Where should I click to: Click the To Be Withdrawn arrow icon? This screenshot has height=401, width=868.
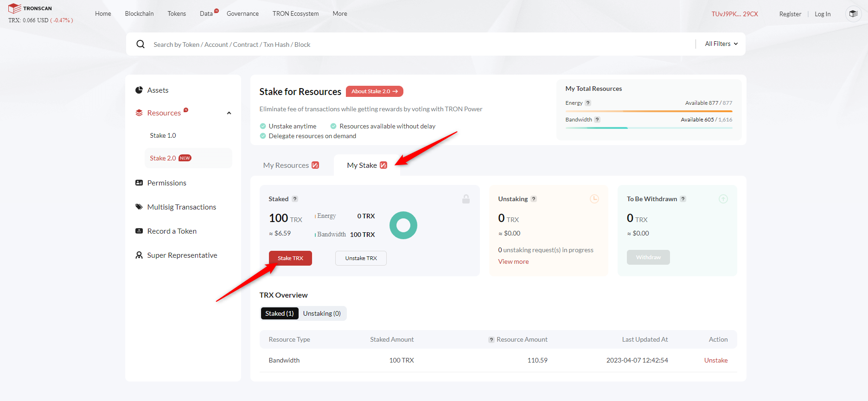(723, 199)
